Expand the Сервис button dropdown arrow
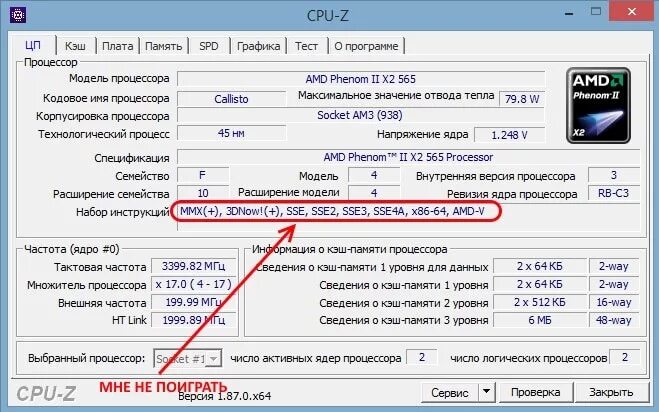The height and width of the screenshot is (412, 659). click(x=486, y=392)
